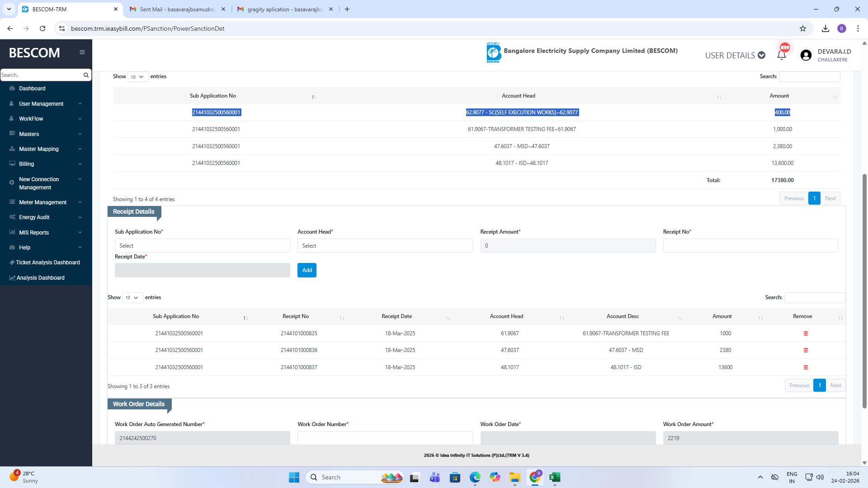Remove receipt 2144101000837 with trash icon
Screen dimensions: 868x488
coord(805,367)
